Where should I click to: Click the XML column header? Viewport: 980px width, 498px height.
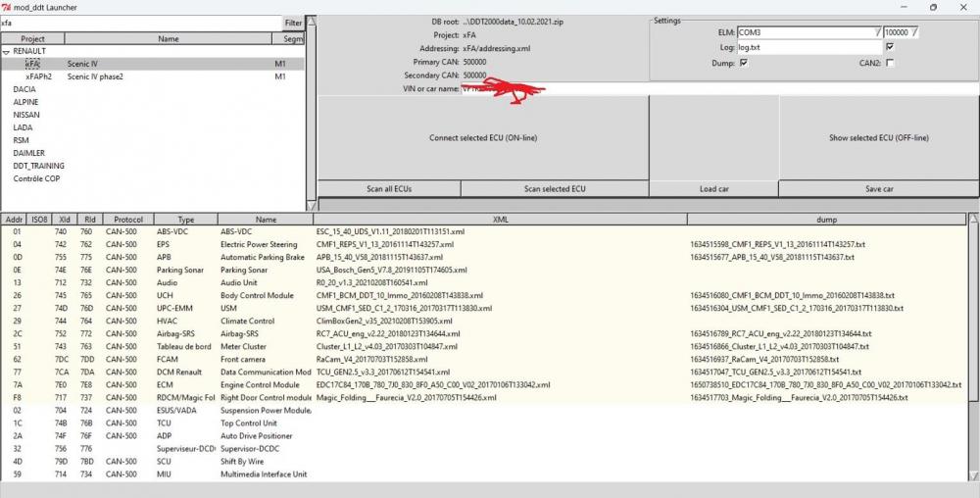pyautogui.click(x=500, y=220)
